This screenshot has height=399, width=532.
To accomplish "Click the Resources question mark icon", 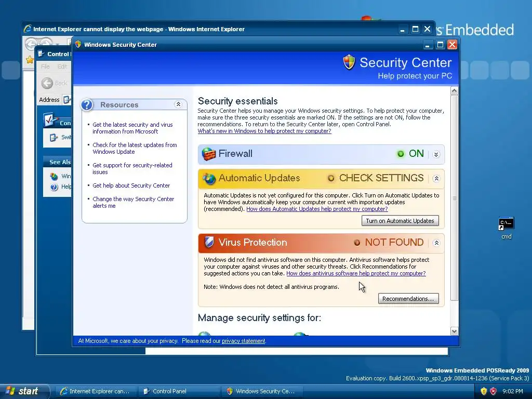I will click(x=87, y=105).
